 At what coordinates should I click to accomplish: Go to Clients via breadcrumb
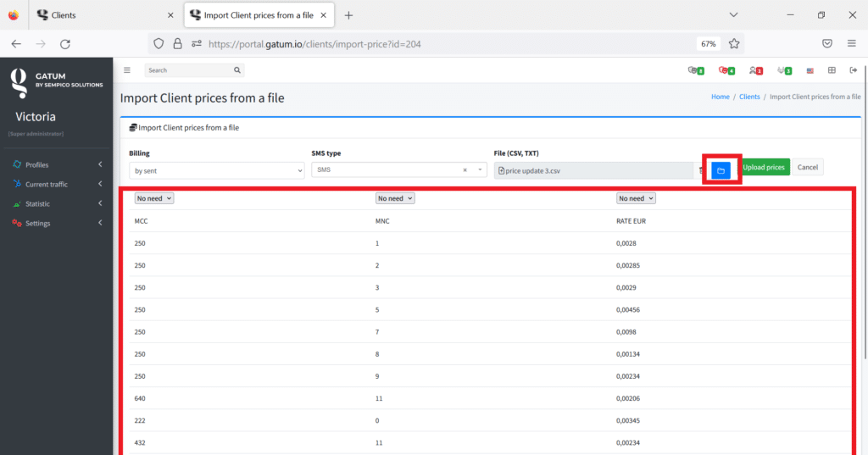(x=749, y=97)
